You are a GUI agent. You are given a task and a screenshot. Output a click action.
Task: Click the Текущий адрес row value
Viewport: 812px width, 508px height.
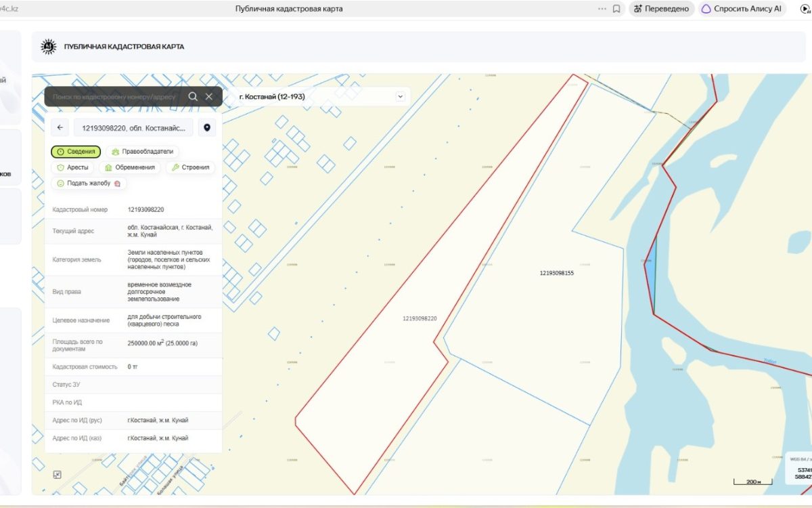coord(170,231)
